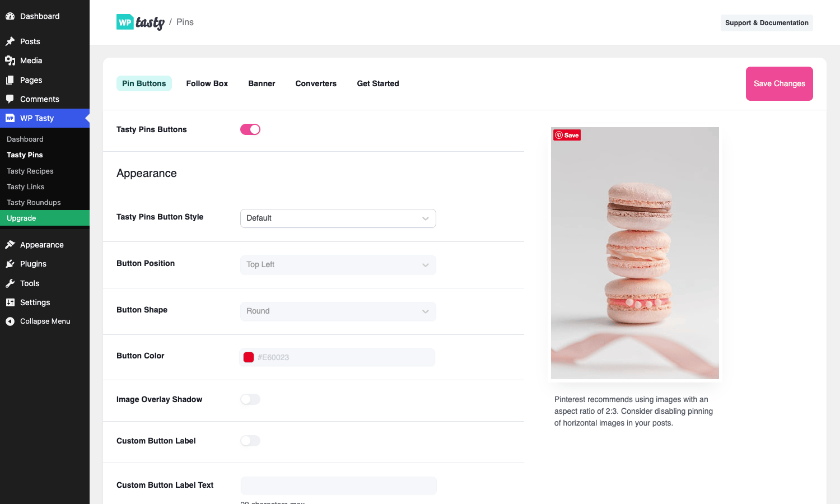Open the Posts pushpin icon

(10, 41)
